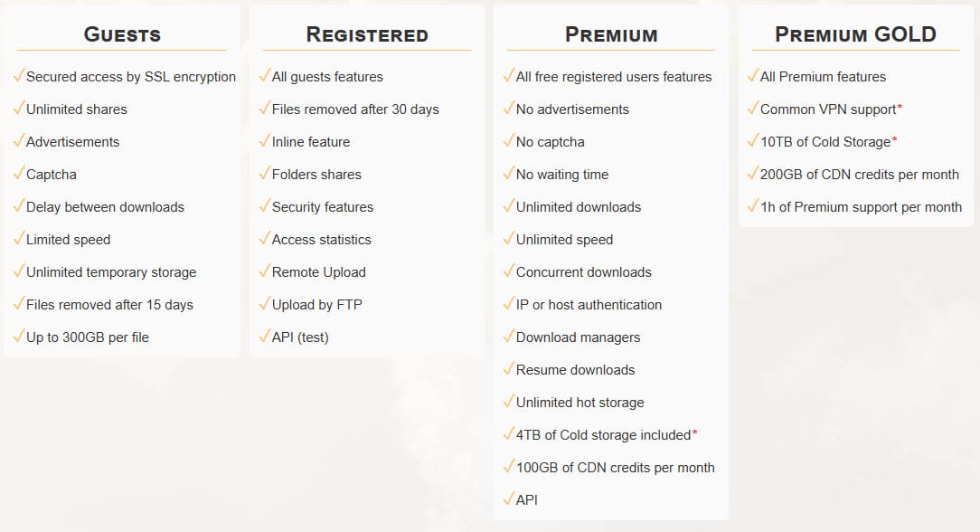The image size is (980, 532).
Task: Click the red asterisk after Common VPN support
Action: pyautogui.click(x=900, y=109)
